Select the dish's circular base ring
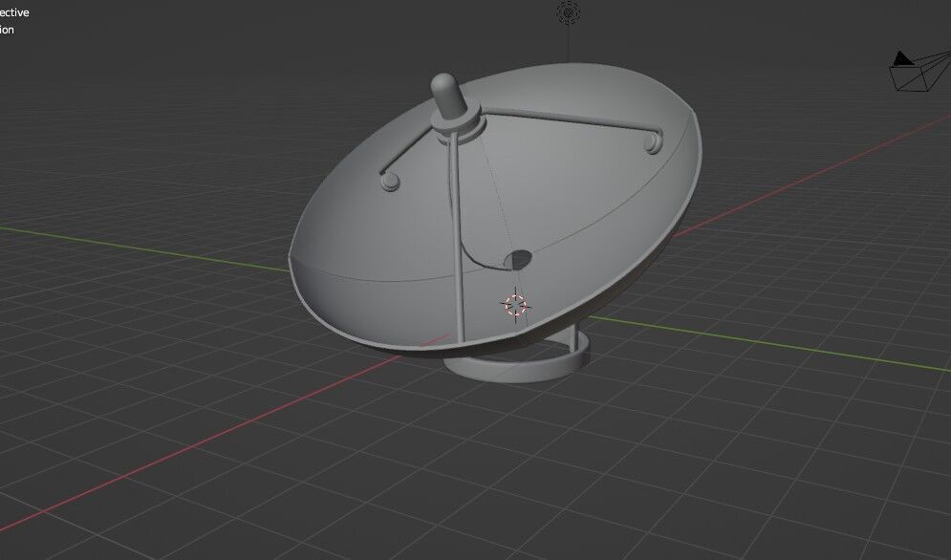Screen dimensions: 951x560 tap(517, 360)
